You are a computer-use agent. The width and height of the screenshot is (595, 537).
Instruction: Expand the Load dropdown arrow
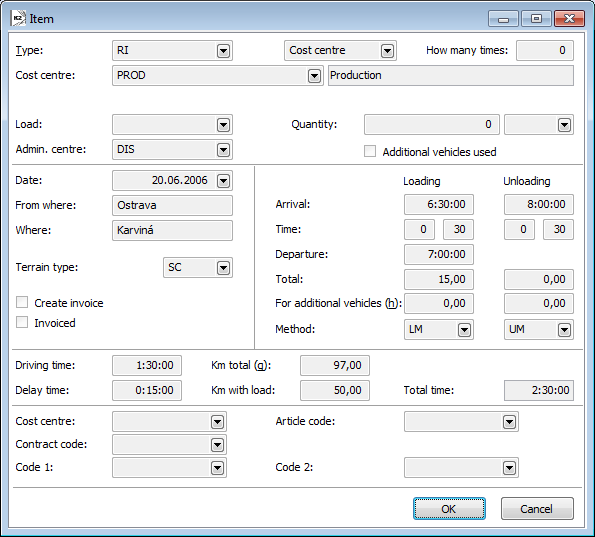click(x=223, y=125)
